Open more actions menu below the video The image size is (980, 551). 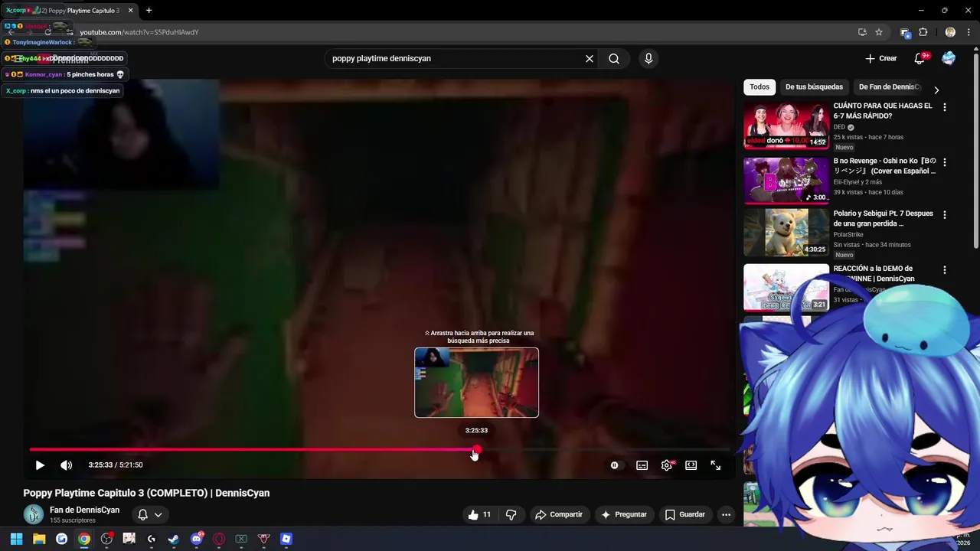point(727,514)
